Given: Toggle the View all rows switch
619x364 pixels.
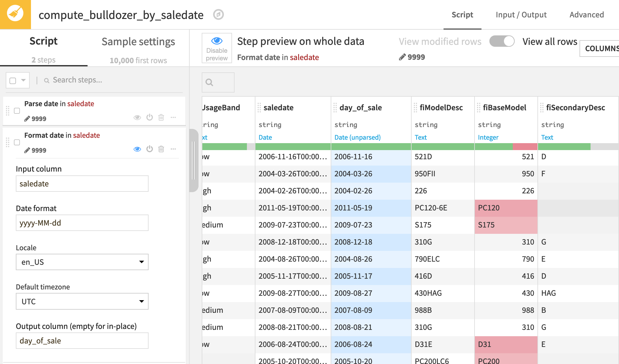Looking at the screenshot, I should click(502, 41).
